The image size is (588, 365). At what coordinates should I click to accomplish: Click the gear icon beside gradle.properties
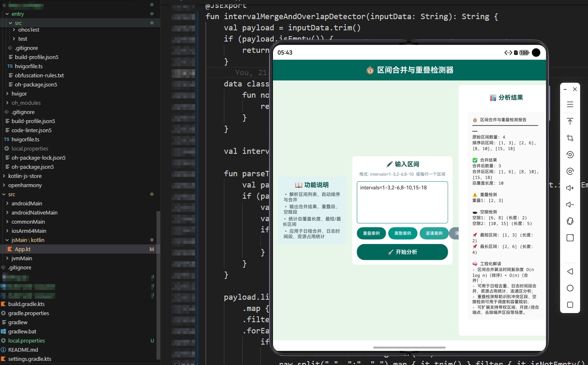coord(3,313)
